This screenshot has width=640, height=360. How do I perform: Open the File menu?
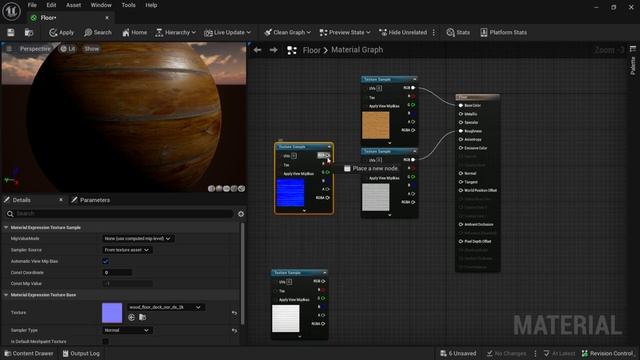[32, 5]
